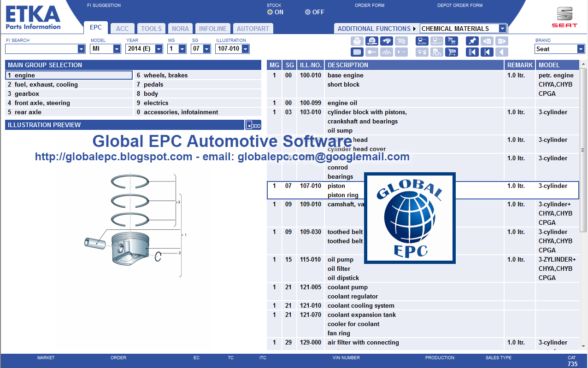Click the ILL-NO. column header

pyautogui.click(x=310, y=65)
